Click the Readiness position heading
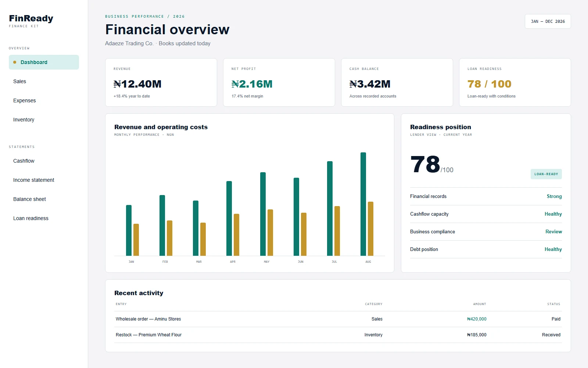The image size is (588, 368). (441, 127)
